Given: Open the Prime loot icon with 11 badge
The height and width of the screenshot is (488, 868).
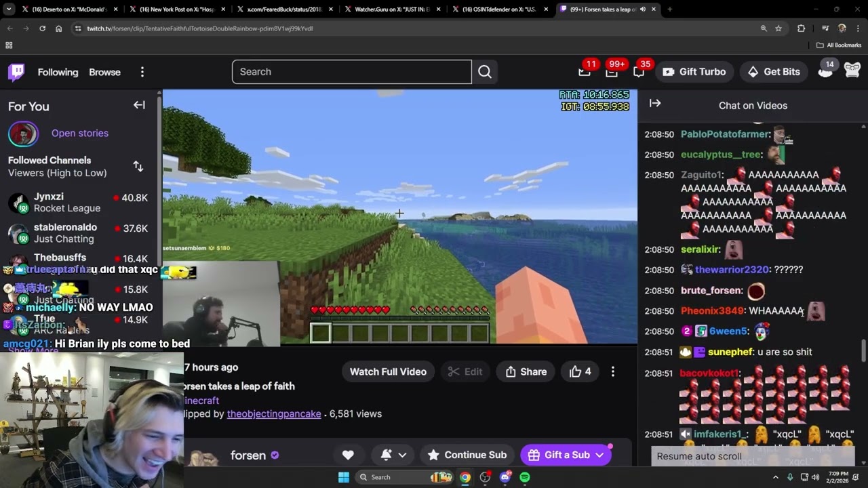Looking at the screenshot, I should 585,70.
